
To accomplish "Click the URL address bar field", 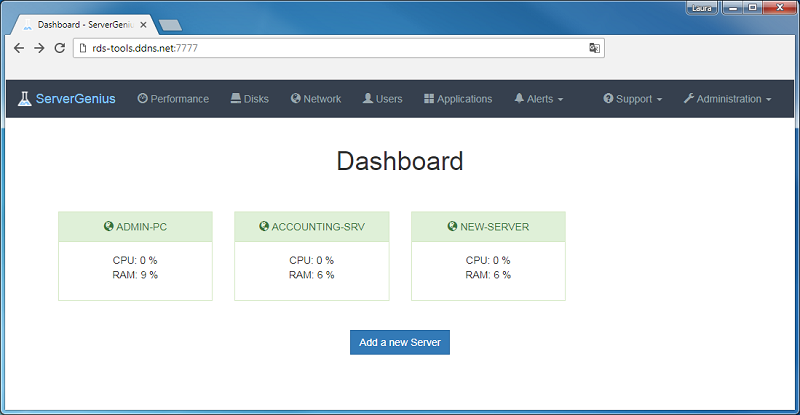I will pos(330,48).
